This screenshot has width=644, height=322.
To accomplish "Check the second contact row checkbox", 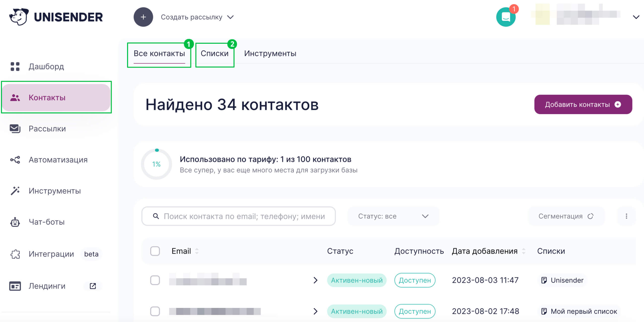I will [155, 311].
